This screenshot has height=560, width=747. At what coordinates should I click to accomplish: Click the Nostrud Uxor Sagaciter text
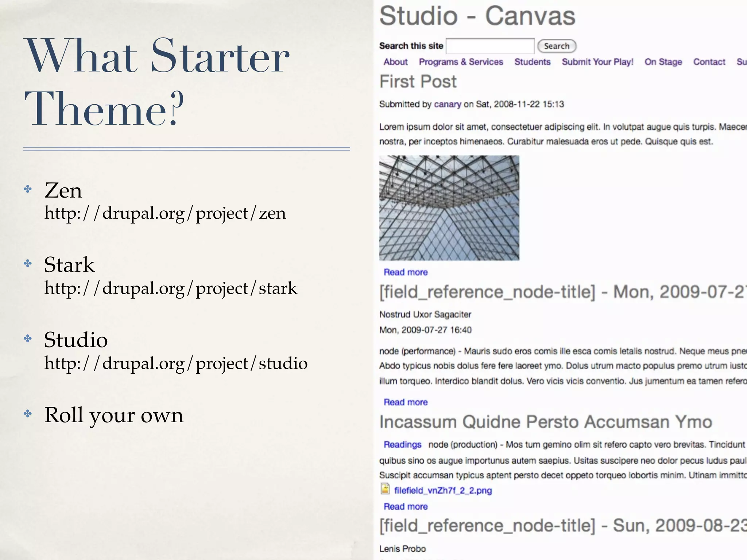[x=425, y=314]
